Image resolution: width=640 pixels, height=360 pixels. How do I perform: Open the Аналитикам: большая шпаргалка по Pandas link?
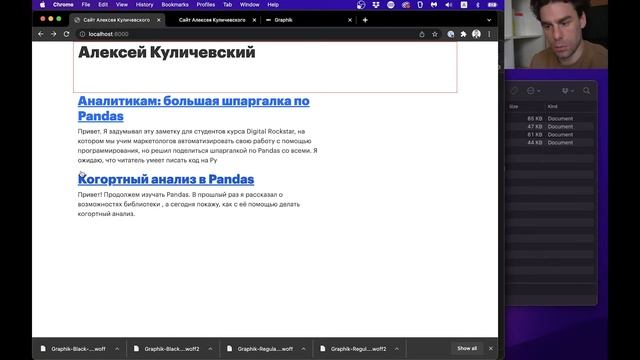click(193, 108)
